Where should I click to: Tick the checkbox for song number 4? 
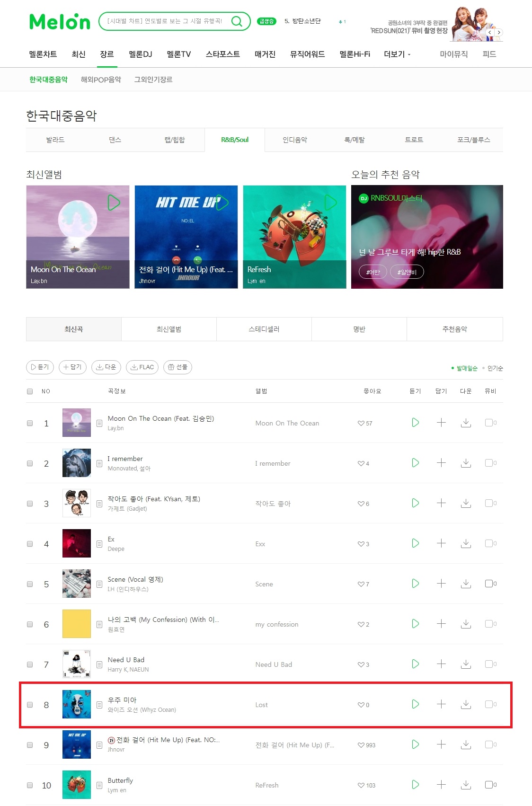(x=30, y=544)
